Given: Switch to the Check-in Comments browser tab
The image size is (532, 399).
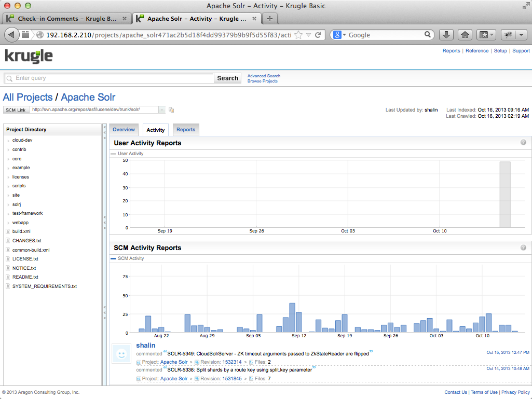Looking at the screenshot, I should [x=67, y=19].
